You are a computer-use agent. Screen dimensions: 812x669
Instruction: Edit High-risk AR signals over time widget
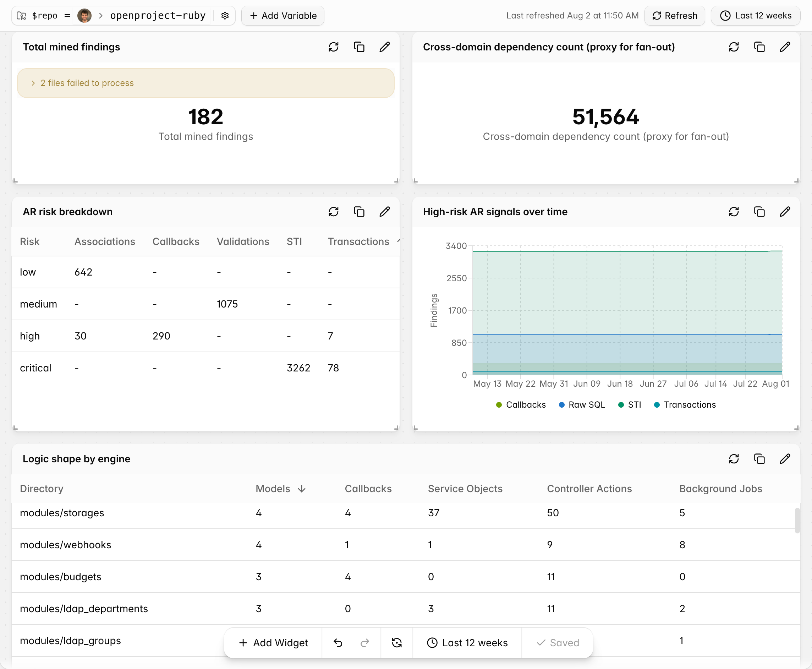point(785,212)
